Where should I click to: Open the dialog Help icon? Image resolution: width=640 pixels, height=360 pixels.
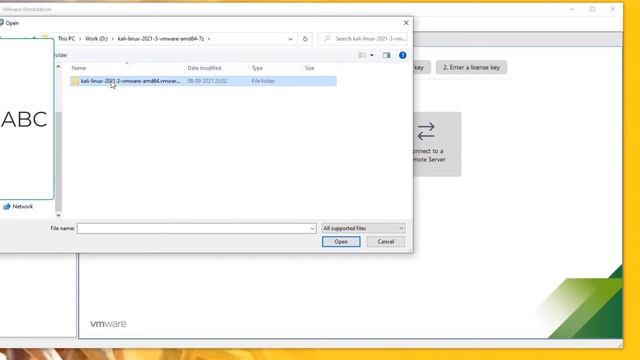[402, 55]
